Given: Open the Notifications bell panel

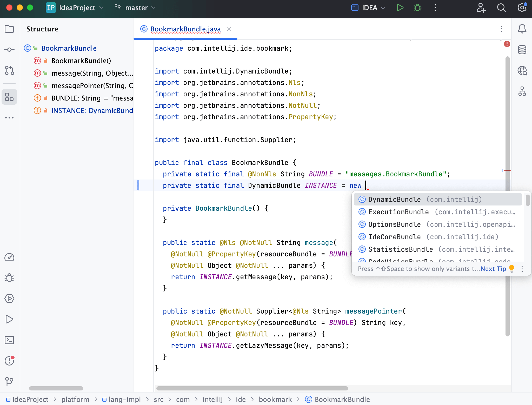Looking at the screenshot, I should pos(522,29).
